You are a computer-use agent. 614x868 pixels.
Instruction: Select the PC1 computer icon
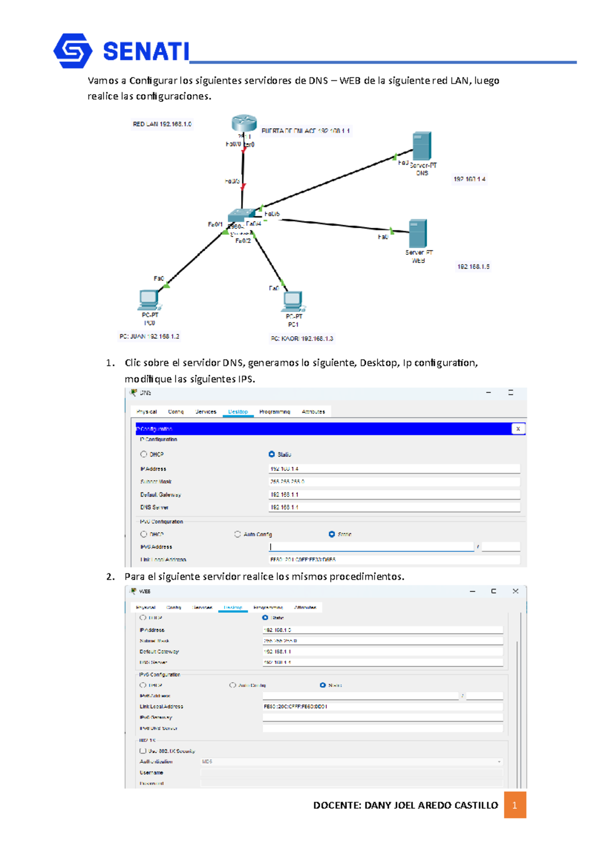294,301
